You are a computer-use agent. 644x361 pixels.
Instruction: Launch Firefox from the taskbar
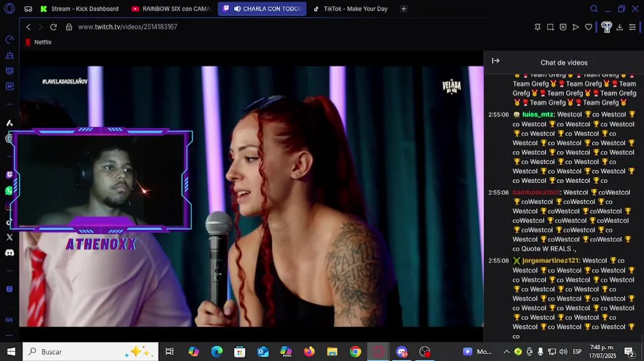click(x=309, y=351)
